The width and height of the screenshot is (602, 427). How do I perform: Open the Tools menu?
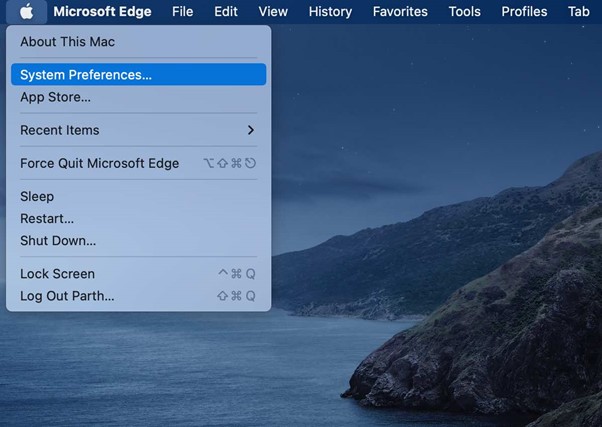465,12
